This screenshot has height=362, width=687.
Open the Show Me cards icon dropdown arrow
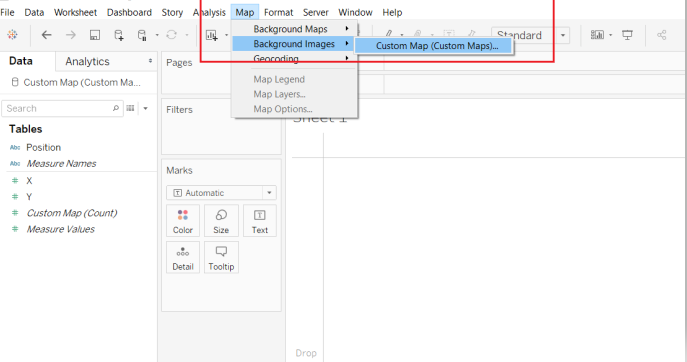(x=611, y=35)
